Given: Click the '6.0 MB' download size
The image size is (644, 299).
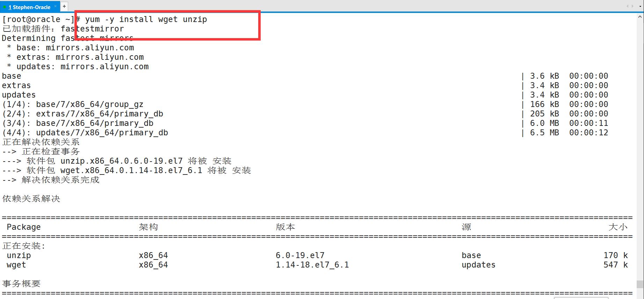Looking at the screenshot, I should point(544,123).
